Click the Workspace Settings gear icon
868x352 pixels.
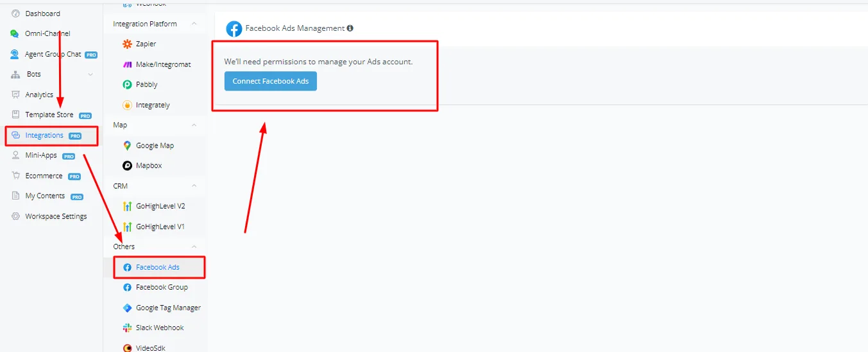pyautogui.click(x=15, y=216)
